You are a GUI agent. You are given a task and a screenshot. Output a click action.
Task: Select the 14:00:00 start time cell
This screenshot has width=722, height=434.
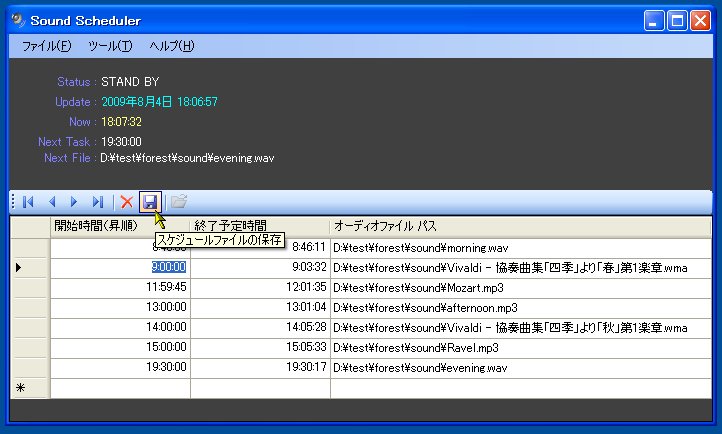[120, 327]
